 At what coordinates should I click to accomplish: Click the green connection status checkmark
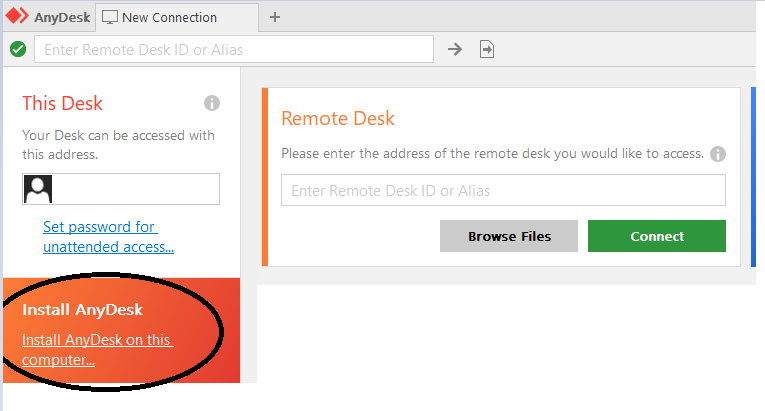click(18, 49)
